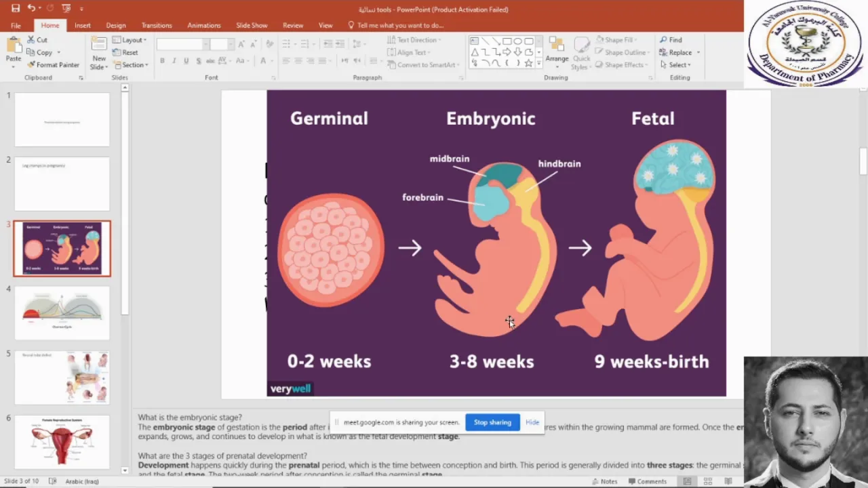
Task: Click the Hide link in sharing bar
Action: pos(532,422)
